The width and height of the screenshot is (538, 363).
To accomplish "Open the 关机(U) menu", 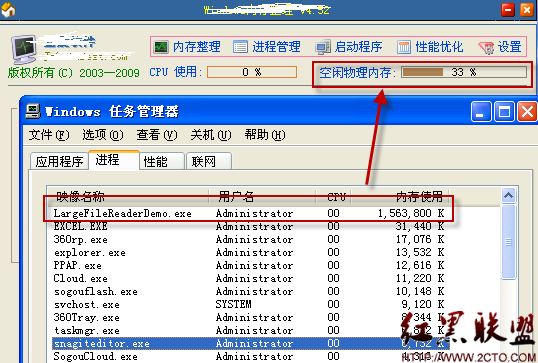I will [x=211, y=135].
